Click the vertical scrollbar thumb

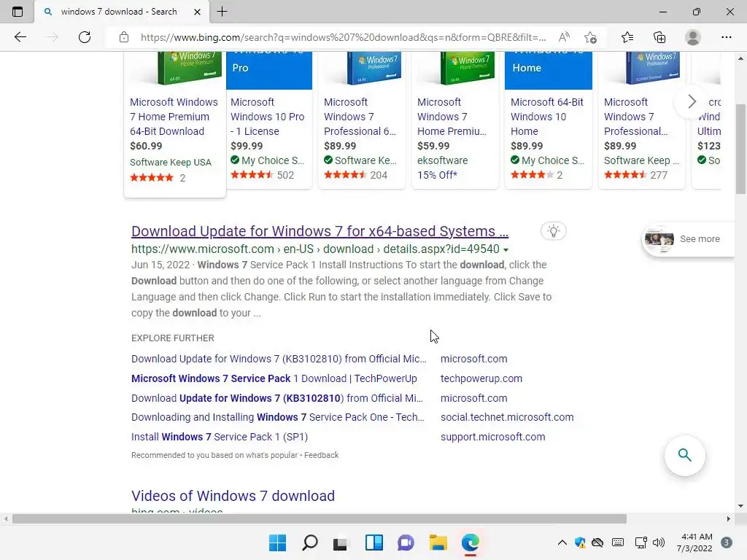pos(740,149)
